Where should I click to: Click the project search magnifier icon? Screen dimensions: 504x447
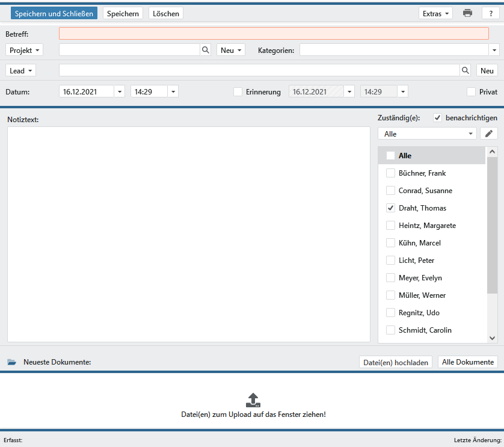[x=206, y=51]
